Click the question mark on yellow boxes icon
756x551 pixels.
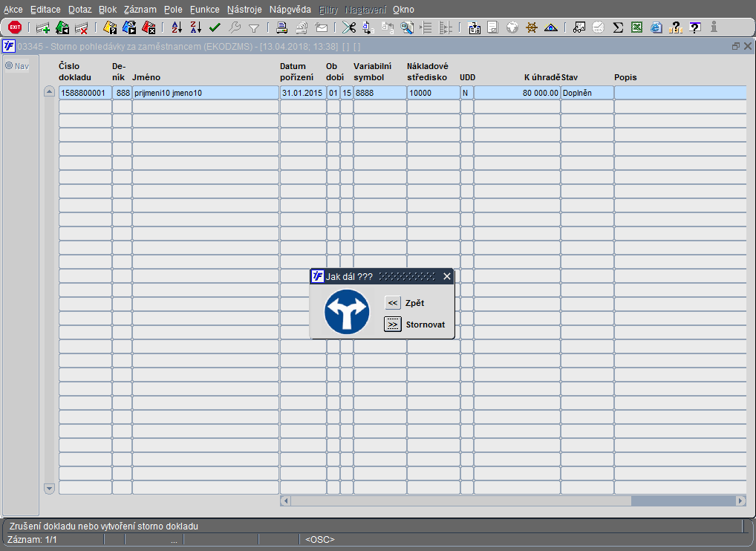coord(676,27)
